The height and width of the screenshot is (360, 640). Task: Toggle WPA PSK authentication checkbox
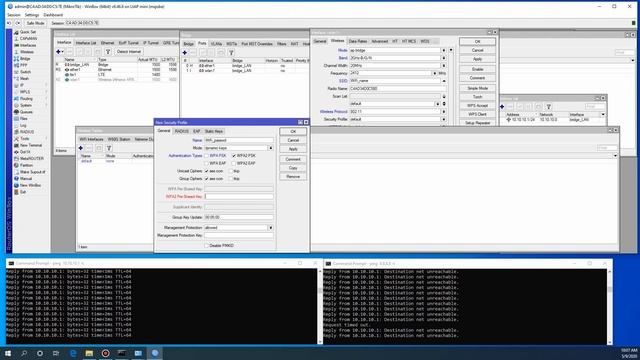[207, 156]
